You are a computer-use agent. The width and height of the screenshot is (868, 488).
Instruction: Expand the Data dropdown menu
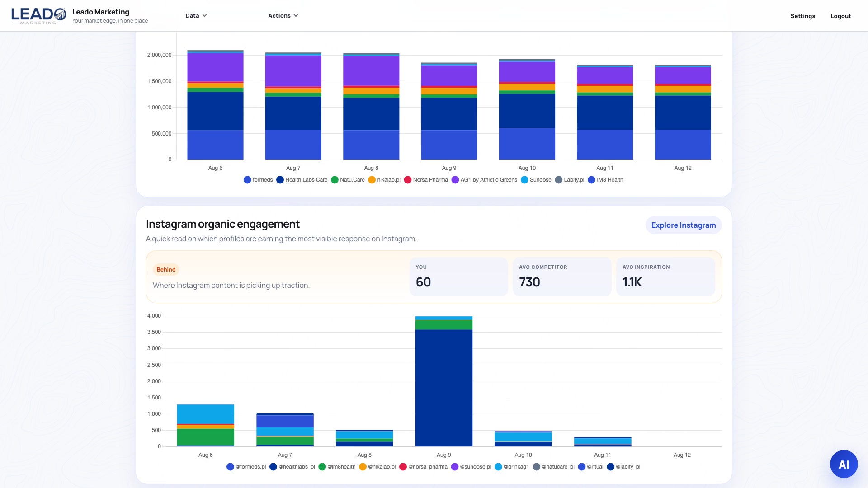point(196,15)
